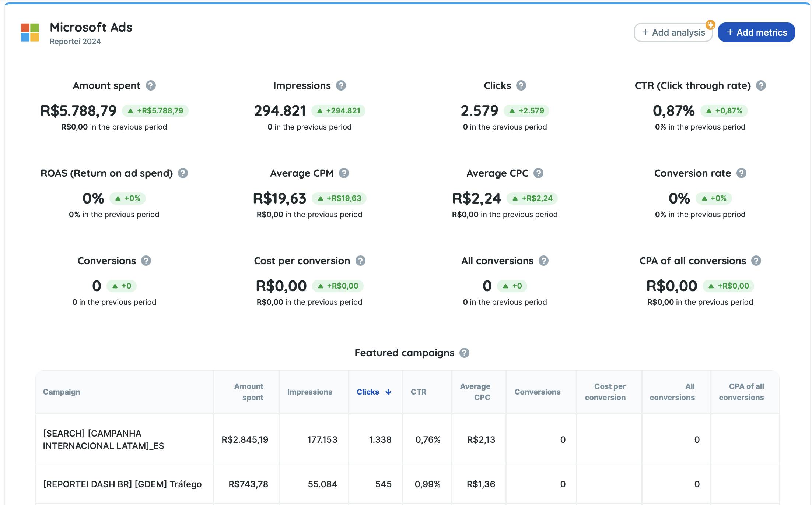Click the ROAS help question mark icon
This screenshot has height=505, width=812.
click(183, 173)
